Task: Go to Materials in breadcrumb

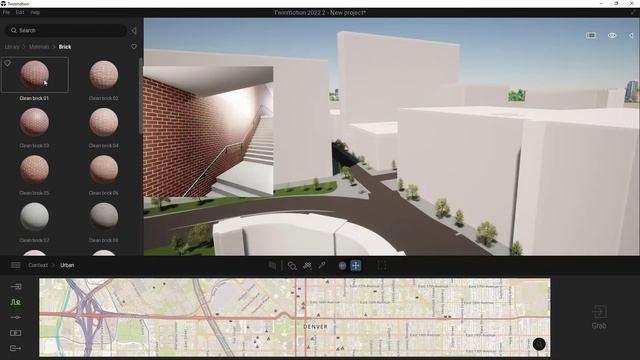Action: pyautogui.click(x=39, y=47)
